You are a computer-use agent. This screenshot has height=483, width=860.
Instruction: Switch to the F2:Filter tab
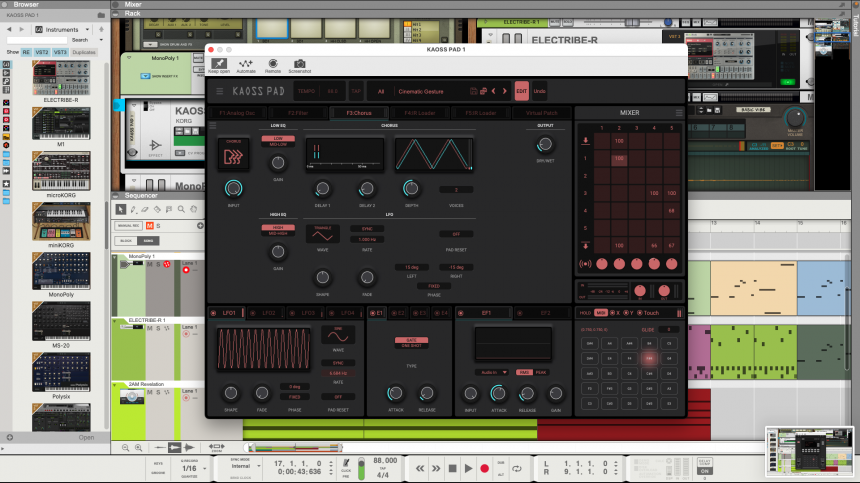coord(298,113)
